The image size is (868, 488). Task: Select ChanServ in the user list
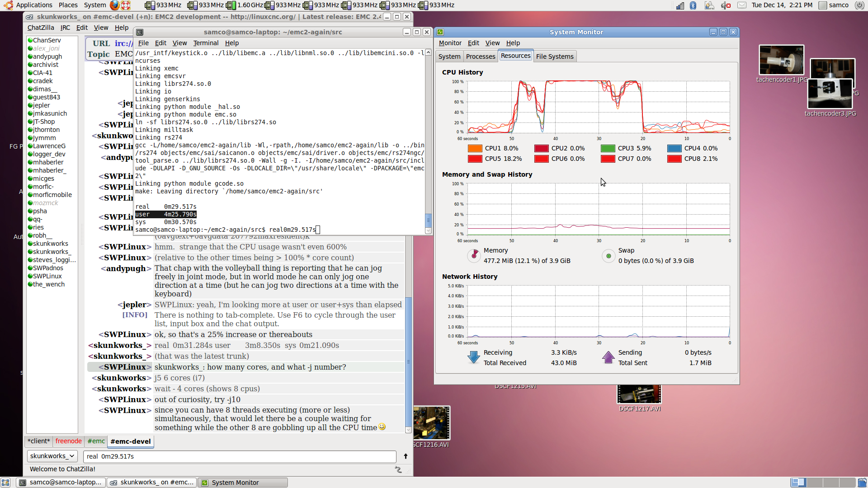tap(47, 40)
